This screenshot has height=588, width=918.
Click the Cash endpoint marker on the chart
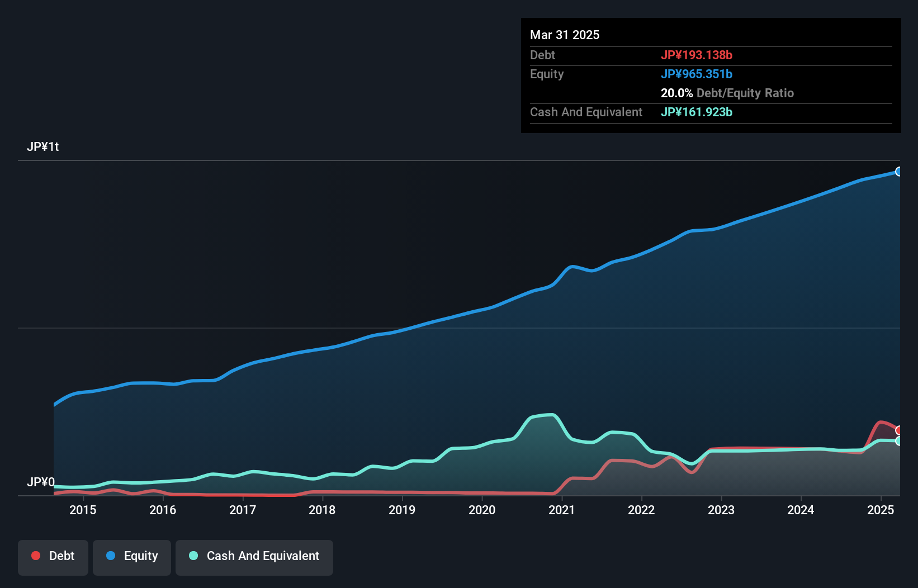coord(898,443)
